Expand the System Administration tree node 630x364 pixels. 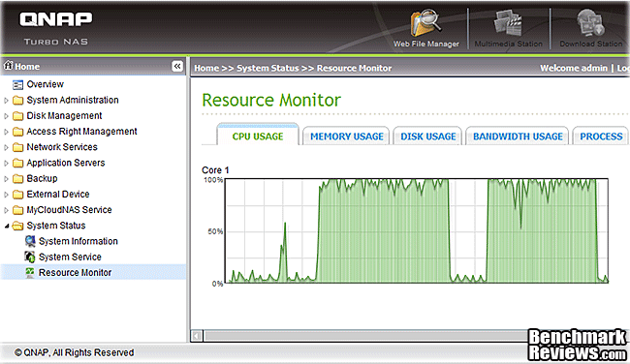coord(6,101)
